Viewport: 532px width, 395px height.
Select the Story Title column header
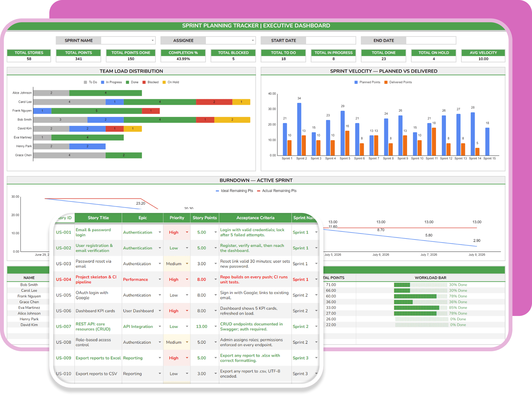coord(98,218)
